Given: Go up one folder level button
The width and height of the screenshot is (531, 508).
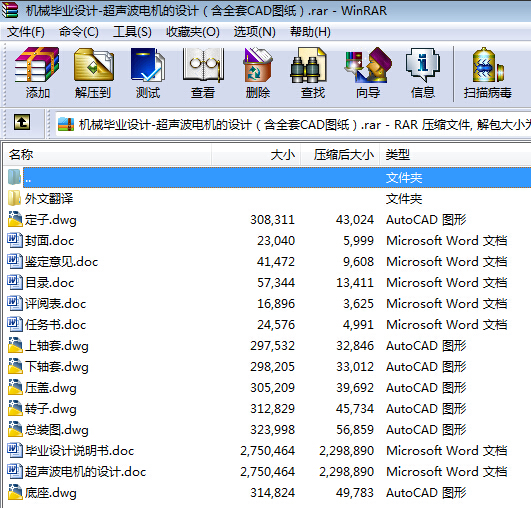Looking at the screenshot, I should coord(22,122).
